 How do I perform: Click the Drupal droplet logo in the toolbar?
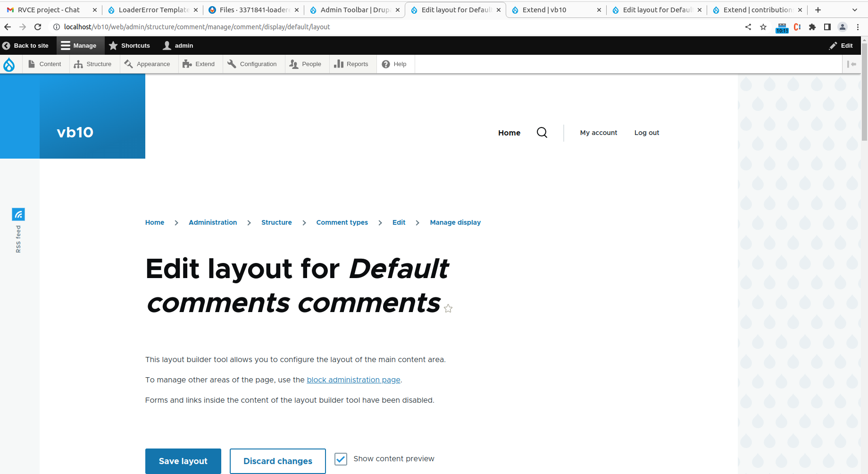point(9,64)
